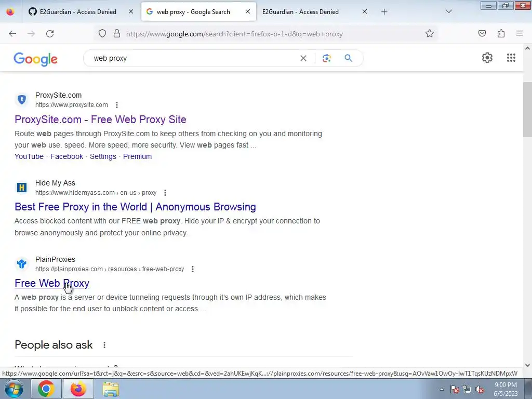Reload the current page
Screen dimensions: 532x399
(50, 34)
